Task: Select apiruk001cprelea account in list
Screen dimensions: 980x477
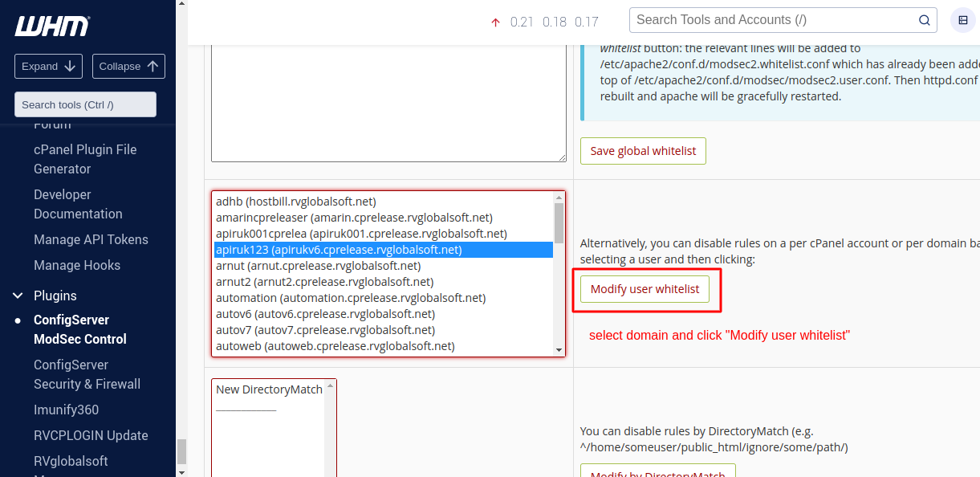Action: (384, 234)
